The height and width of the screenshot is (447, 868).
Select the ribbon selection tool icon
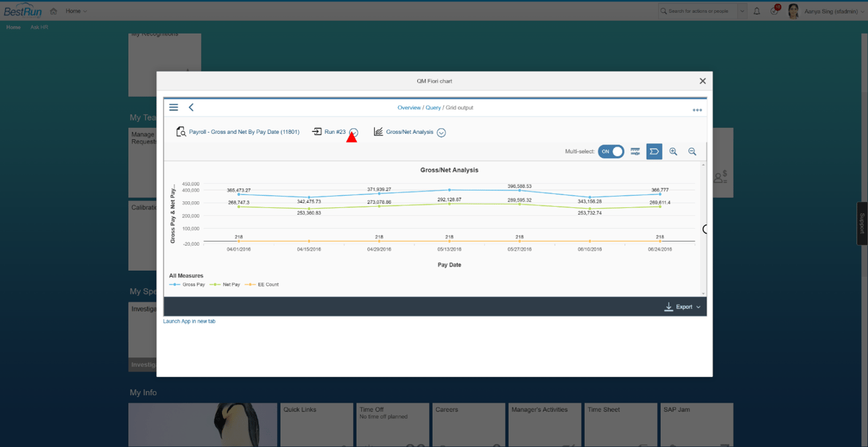(653, 151)
